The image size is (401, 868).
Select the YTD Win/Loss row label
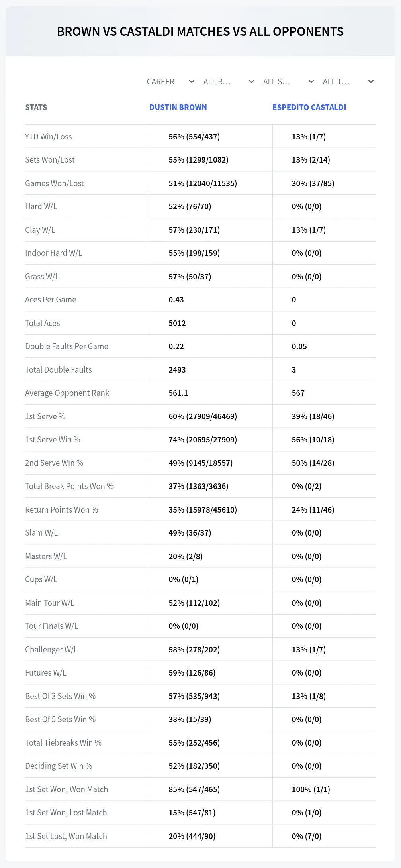point(49,137)
